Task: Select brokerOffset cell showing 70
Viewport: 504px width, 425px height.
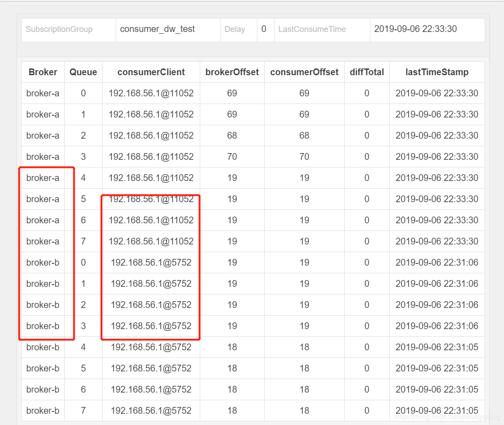Action: [232, 157]
